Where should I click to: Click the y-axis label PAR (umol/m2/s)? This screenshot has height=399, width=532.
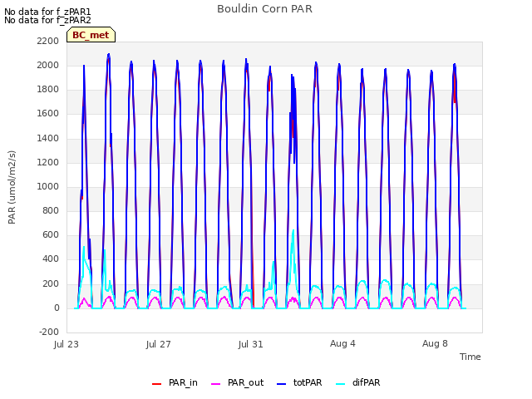[12, 187]
